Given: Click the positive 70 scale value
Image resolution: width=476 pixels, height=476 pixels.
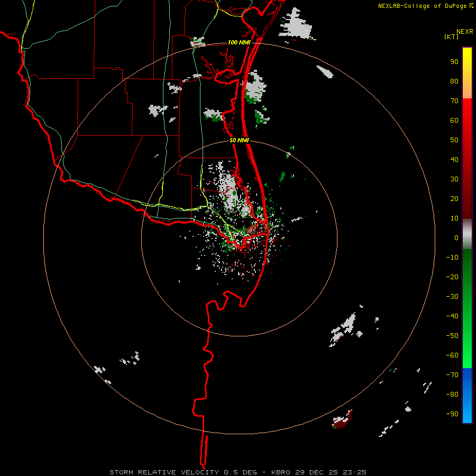Looking at the screenshot, I should (454, 101).
